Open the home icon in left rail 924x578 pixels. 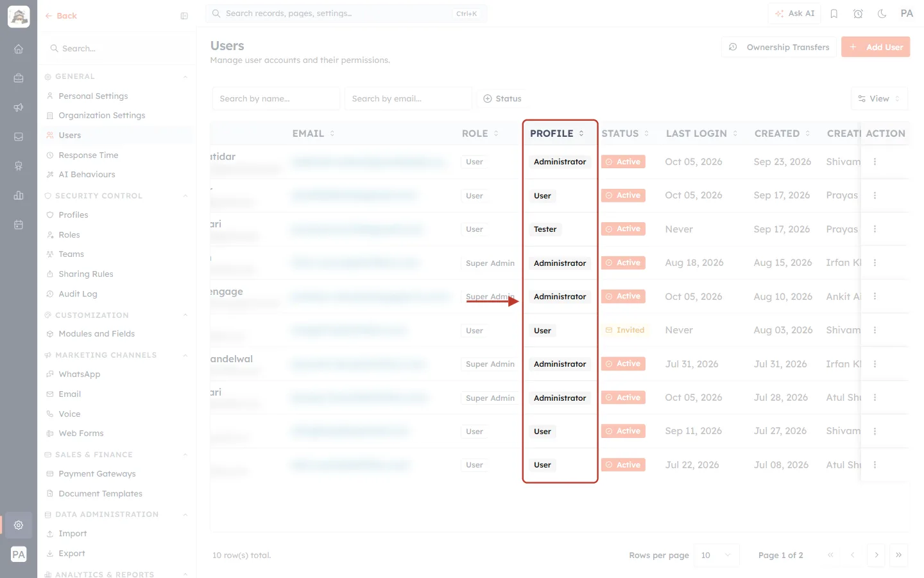[19, 49]
